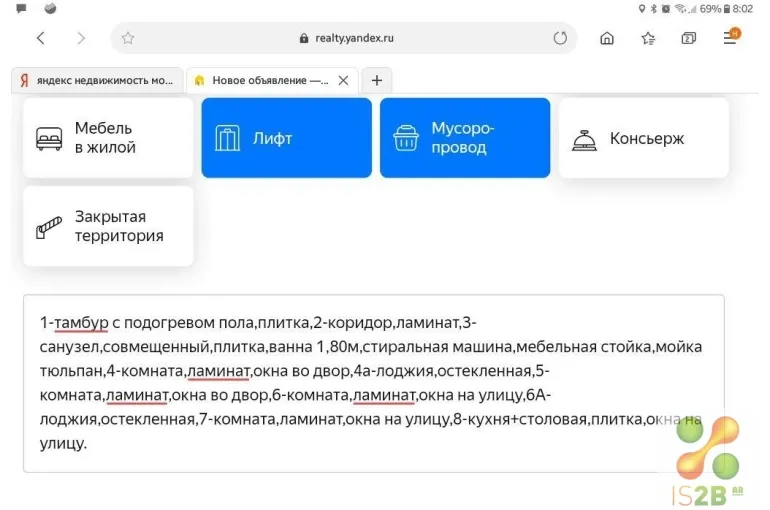Deselect the Лифт amenity
The width and height of the screenshot is (770, 510).
pos(286,138)
